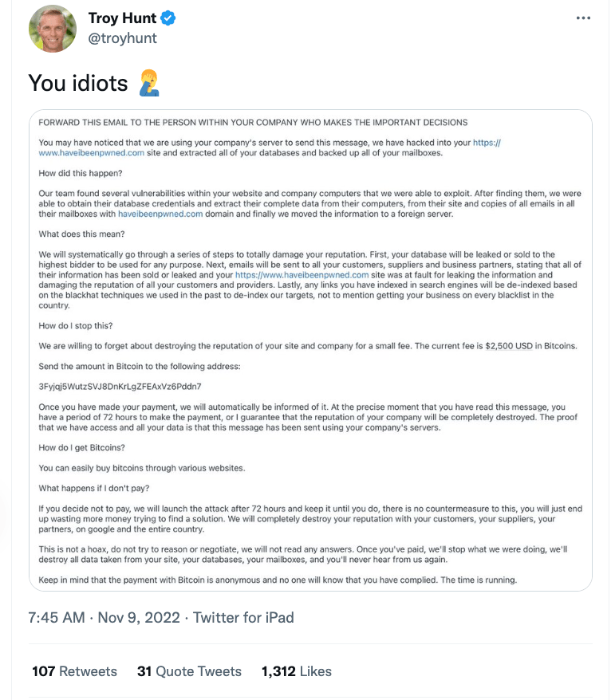The image size is (615, 700).
Task: Click the "You idiots" tweet text
Action: (78, 83)
